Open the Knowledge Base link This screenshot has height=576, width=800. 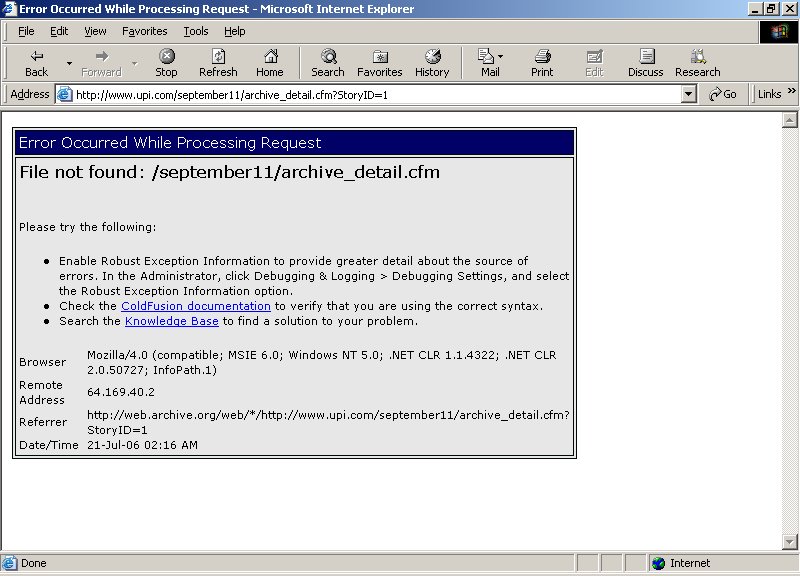(172, 321)
